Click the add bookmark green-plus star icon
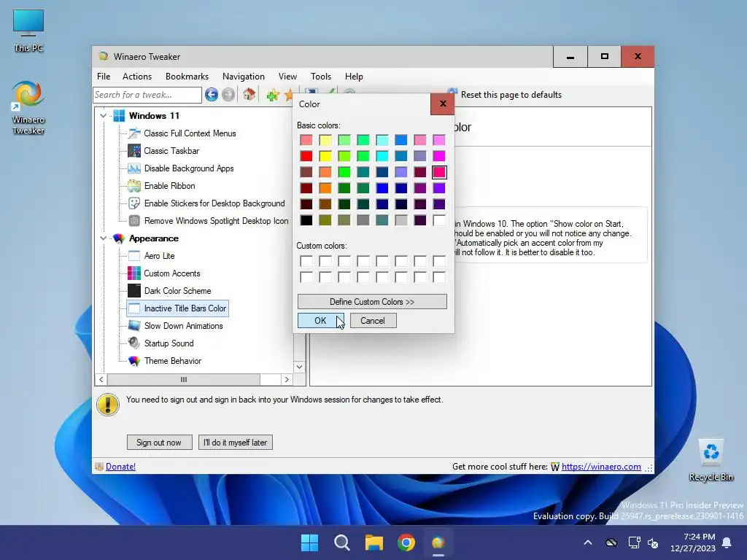Image resolution: width=747 pixels, height=560 pixels. point(273,95)
